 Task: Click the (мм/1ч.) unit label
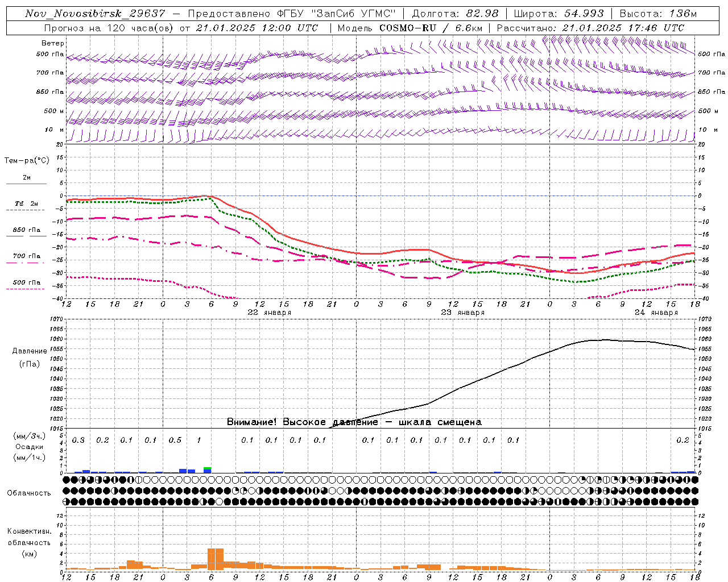pos(30,458)
